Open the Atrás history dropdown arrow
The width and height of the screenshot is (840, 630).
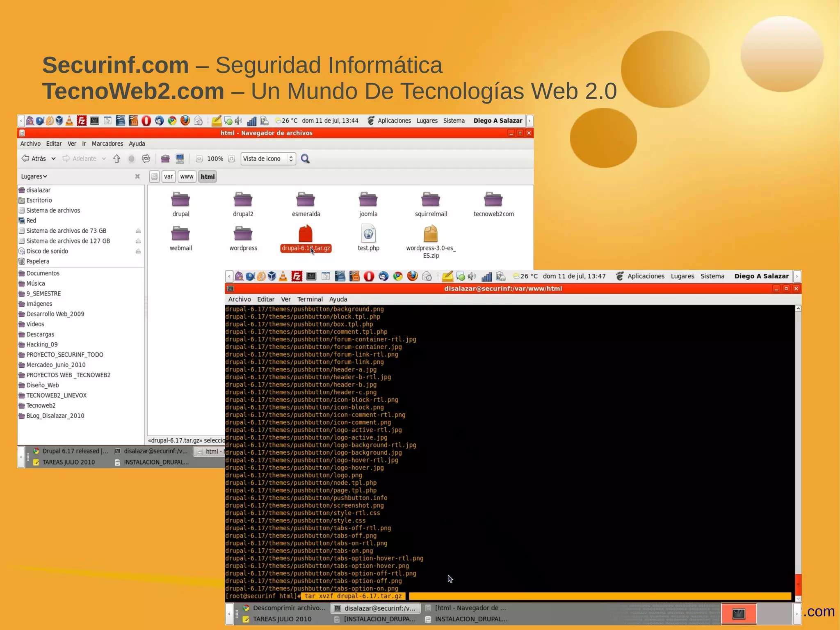(53, 158)
